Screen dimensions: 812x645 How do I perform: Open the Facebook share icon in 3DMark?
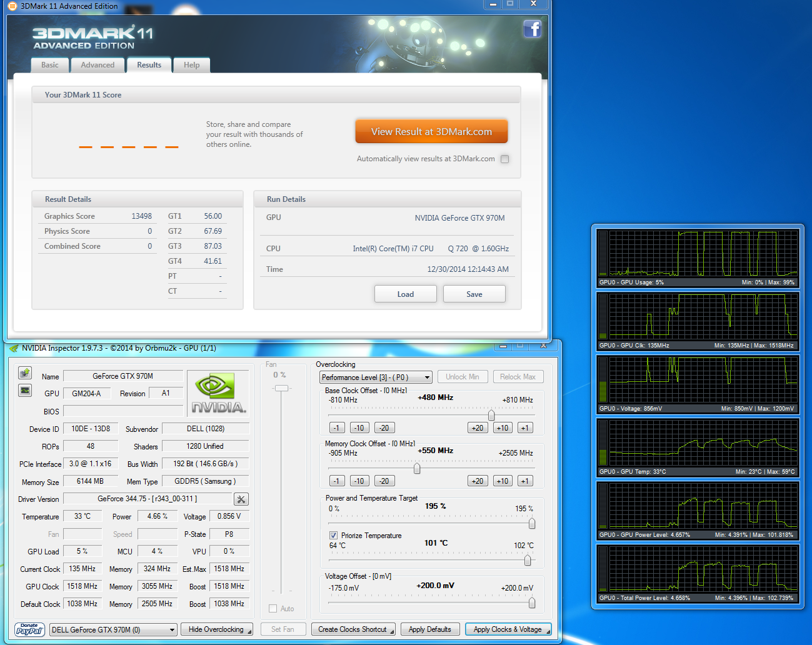click(x=533, y=29)
